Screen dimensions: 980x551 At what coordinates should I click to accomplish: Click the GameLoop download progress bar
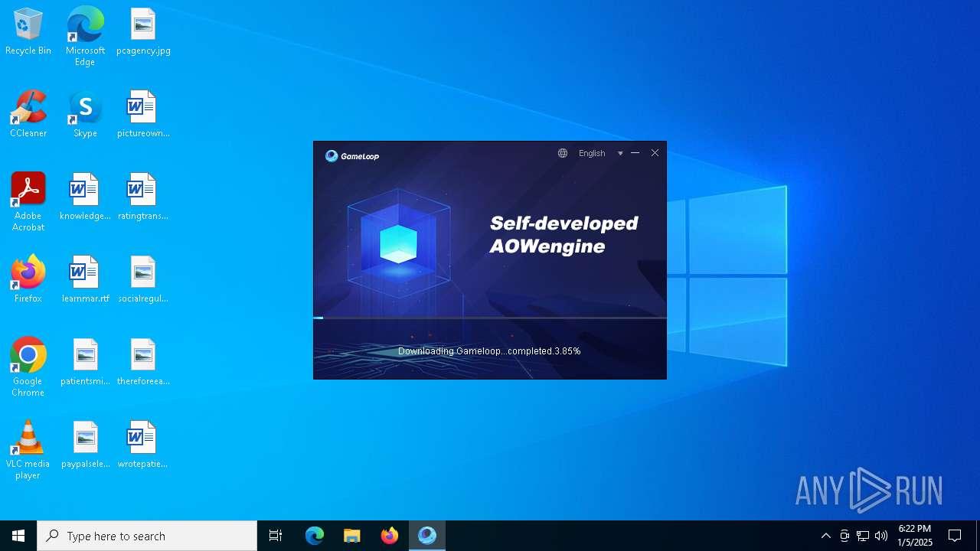[490, 318]
